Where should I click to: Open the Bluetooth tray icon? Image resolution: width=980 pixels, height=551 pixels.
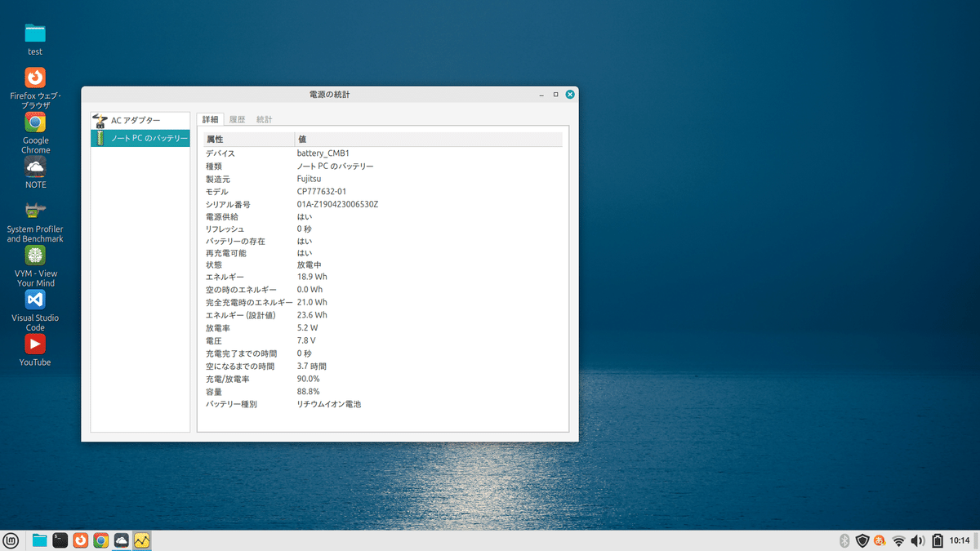tap(845, 540)
